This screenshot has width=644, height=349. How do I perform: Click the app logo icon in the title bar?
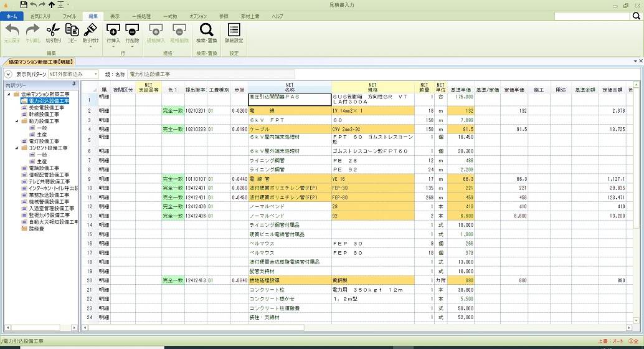click(x=6, y=5)
